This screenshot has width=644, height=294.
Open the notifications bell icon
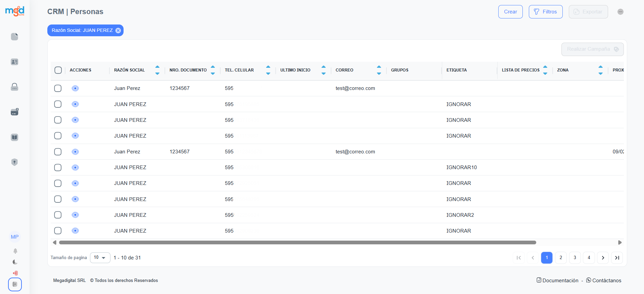(x=15, y=251)
